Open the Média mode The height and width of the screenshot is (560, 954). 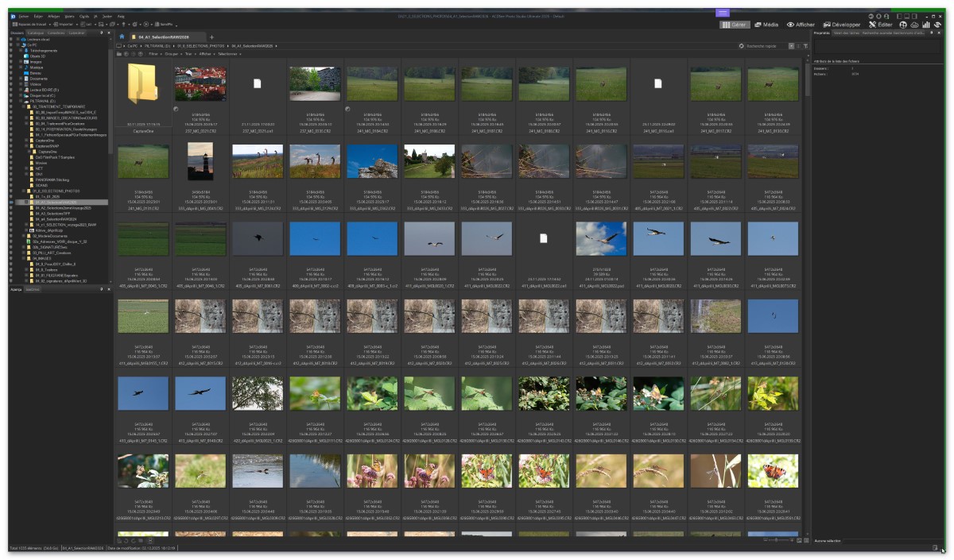(766, 25)
